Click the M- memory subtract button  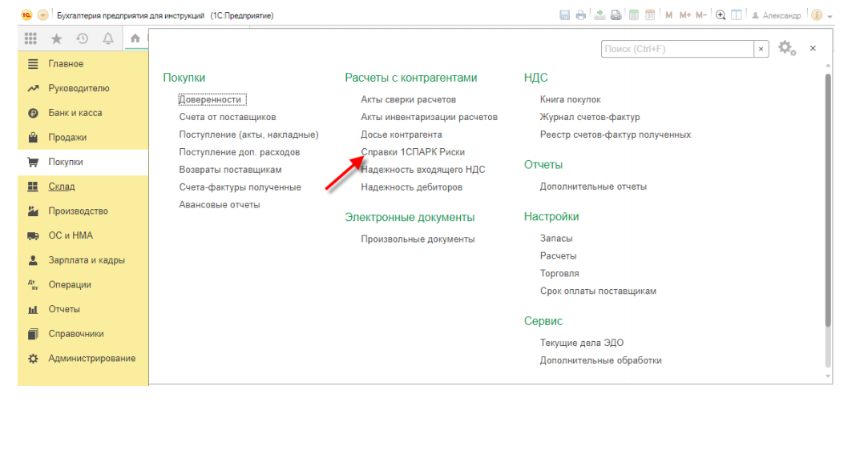pyautogui.click(x=700, y=15)
